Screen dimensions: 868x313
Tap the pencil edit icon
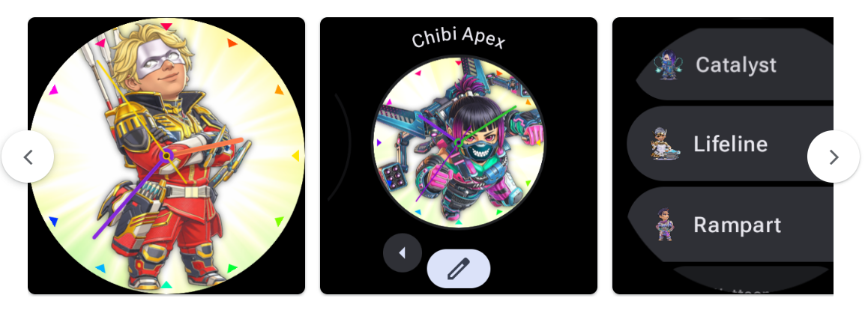(x=458, y=269)
